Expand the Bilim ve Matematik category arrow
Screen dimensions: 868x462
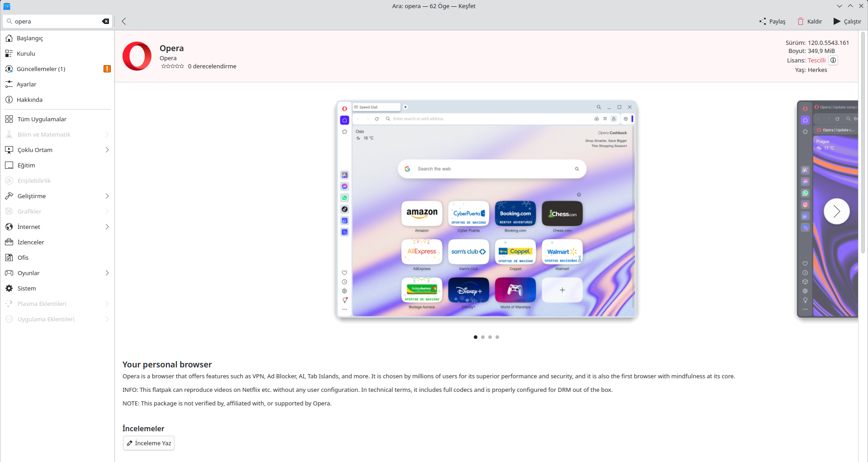[x=107, y=134]
